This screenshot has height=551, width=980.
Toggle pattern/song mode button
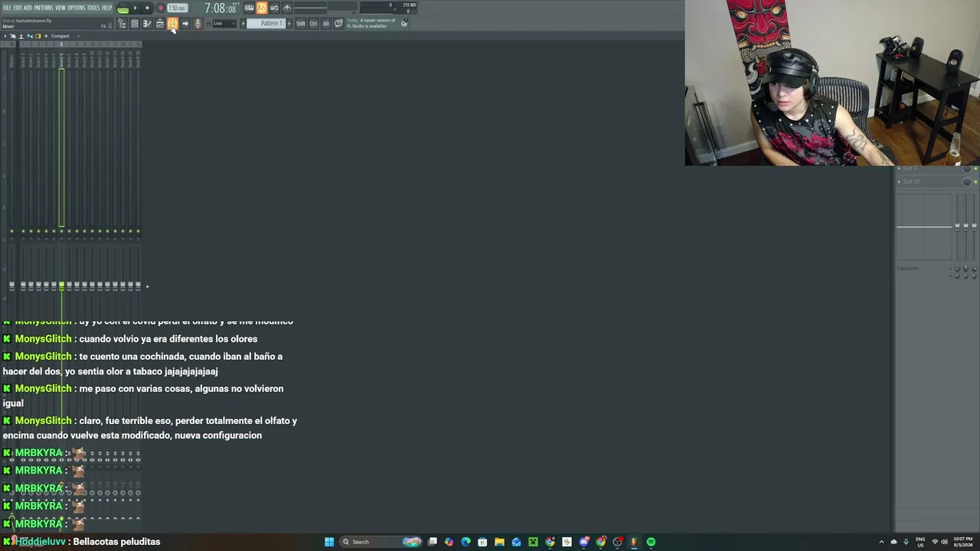tap(122, 8)
